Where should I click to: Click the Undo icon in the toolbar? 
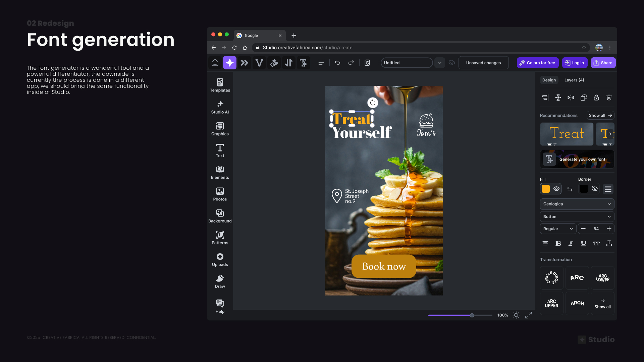337,63
